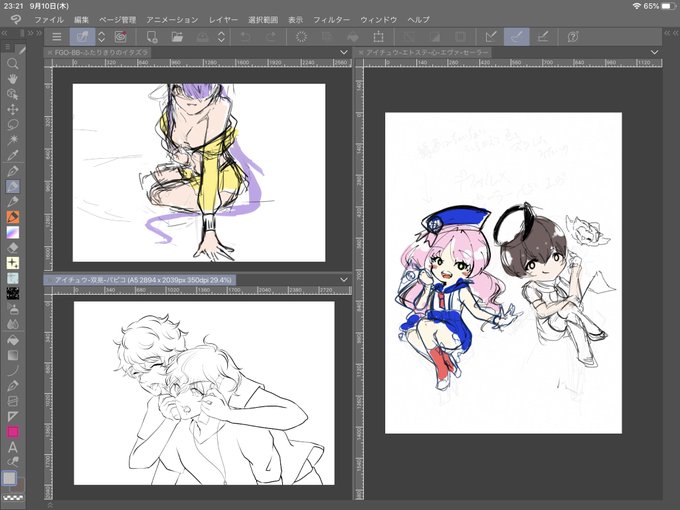Image resolution: width=680 pixels, height=510 pixels.
Task: Click the up/down stepper next to save icon
Action: pyautogui.click(x=221, y=37)
